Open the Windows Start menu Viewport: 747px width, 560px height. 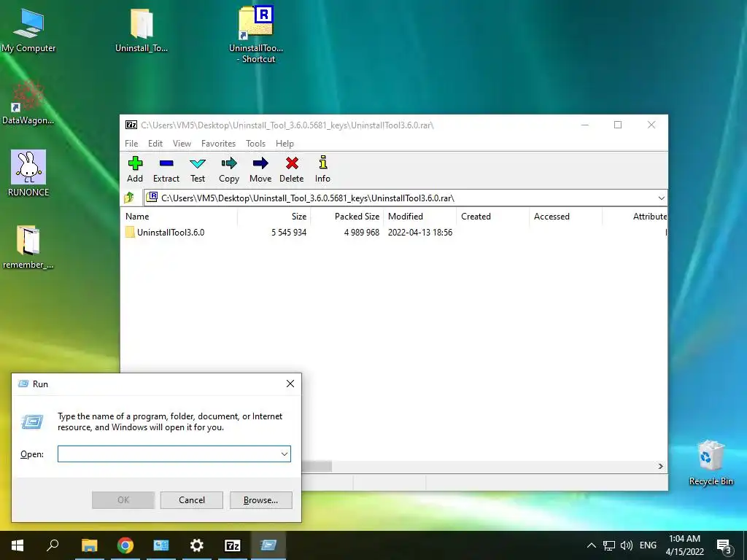[x=18, y=545]
